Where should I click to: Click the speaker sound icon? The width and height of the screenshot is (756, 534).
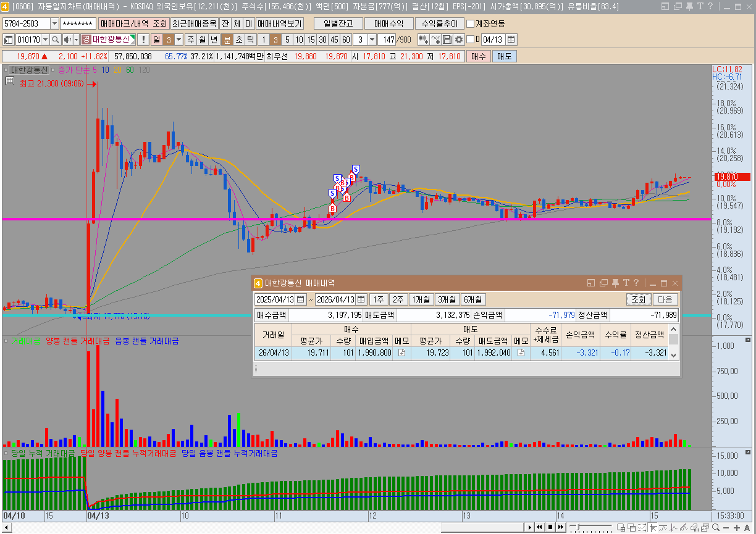coord(67,40)
